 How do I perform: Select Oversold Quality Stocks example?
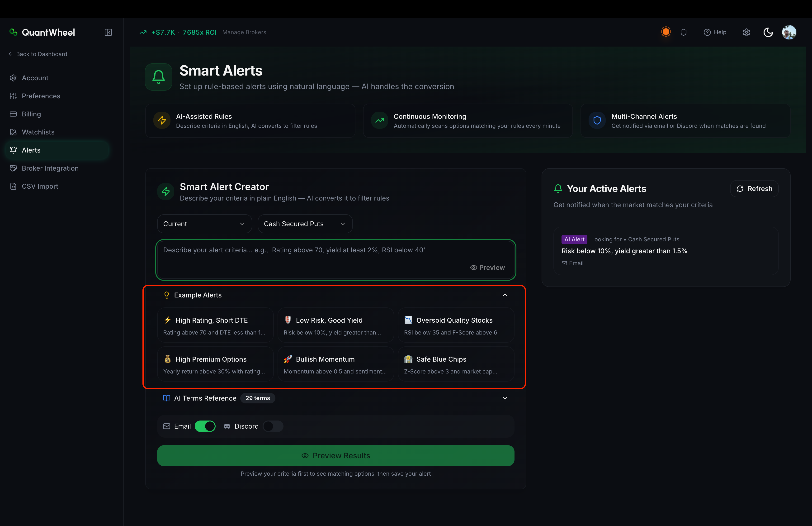456,325
